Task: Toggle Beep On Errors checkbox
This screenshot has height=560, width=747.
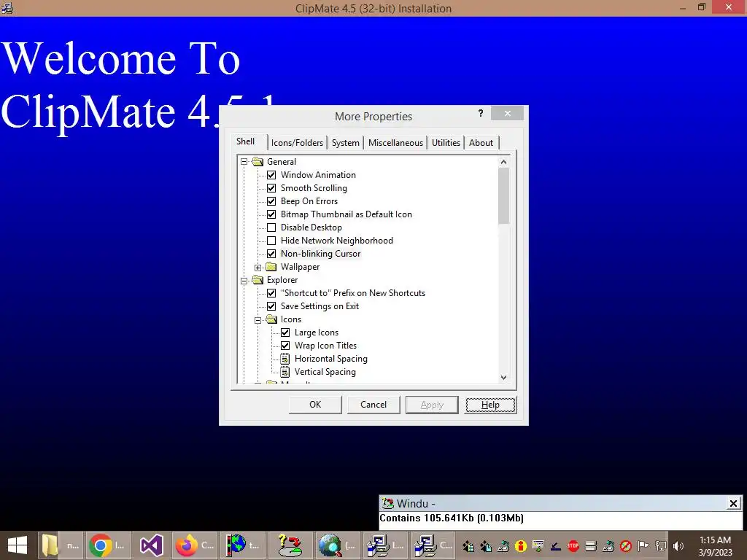Action: tap(271, 201)
